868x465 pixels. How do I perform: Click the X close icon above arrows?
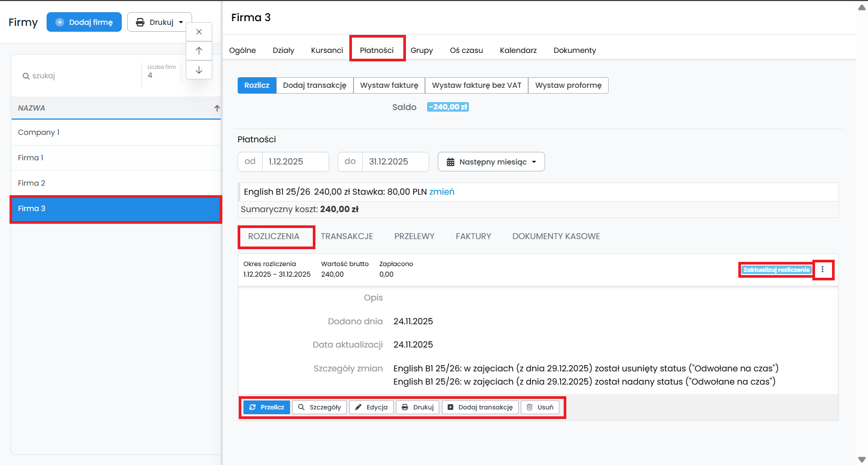pyautogui.click(x=199, y=32)
